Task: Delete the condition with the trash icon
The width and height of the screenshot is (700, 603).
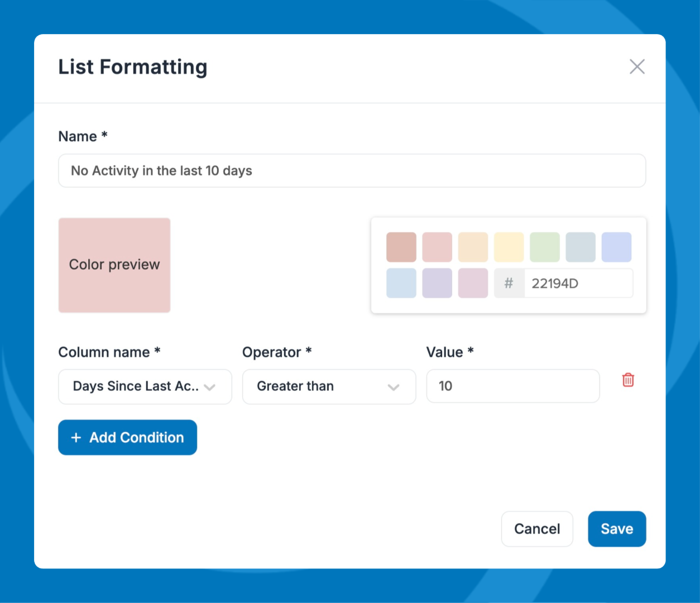Action: coord(628,380)
